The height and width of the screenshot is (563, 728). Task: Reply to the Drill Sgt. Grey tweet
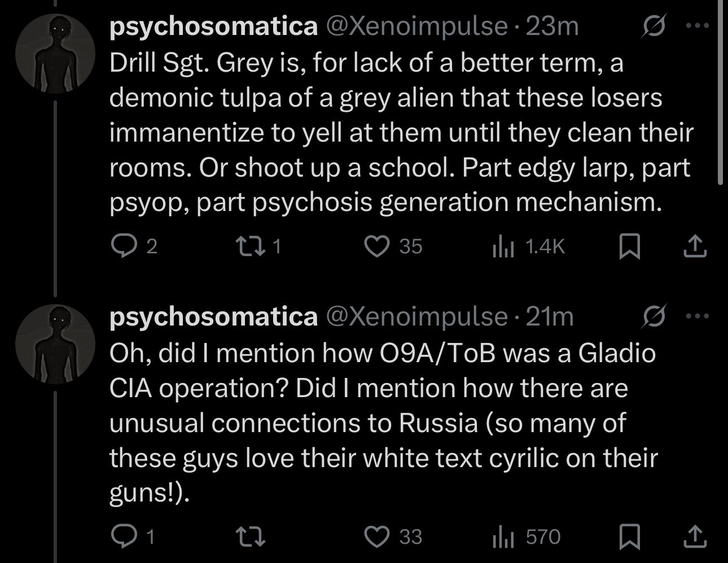(x=120, y=246)
